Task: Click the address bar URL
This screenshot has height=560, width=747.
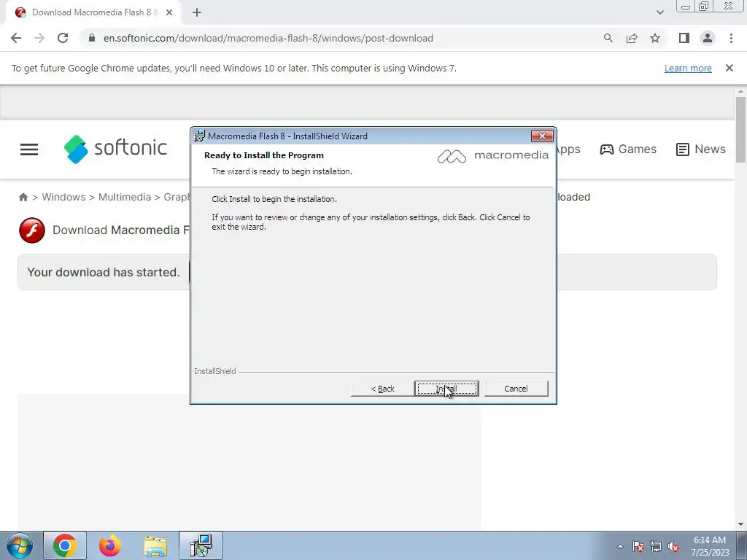Action: pyautogui.click(x=268, y=38)
